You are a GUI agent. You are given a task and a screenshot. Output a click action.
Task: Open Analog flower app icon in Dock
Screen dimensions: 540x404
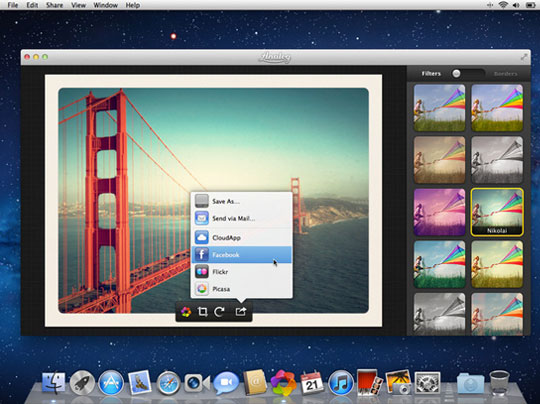(283, 383)
